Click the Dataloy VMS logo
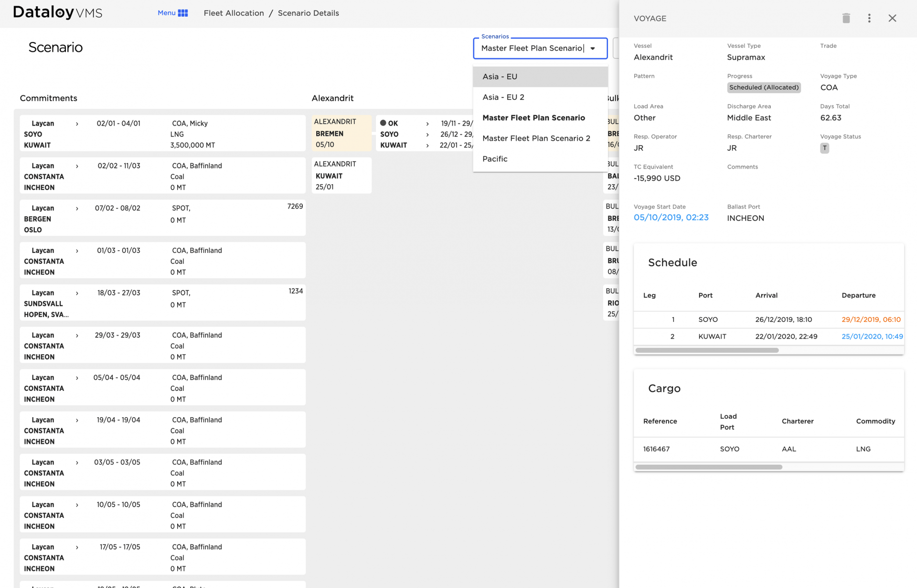This screenshot has height=588, width=917. pyautogui.click(x=57, y=12)
